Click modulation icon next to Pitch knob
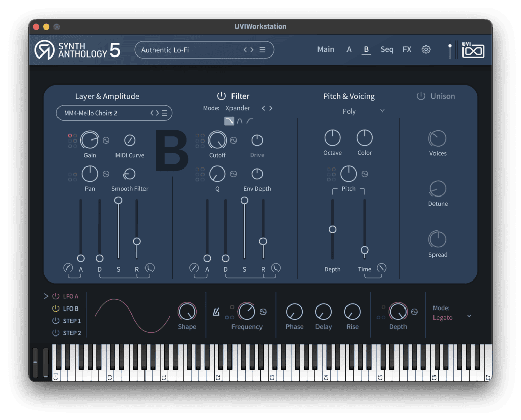This screenshot has width=521, height=420. pos(365,174)
